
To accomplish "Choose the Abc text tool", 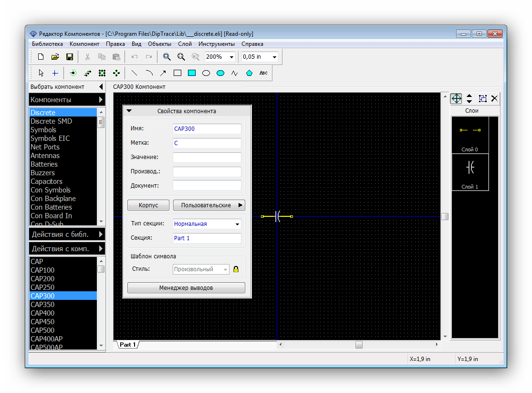I will (263, 73).
